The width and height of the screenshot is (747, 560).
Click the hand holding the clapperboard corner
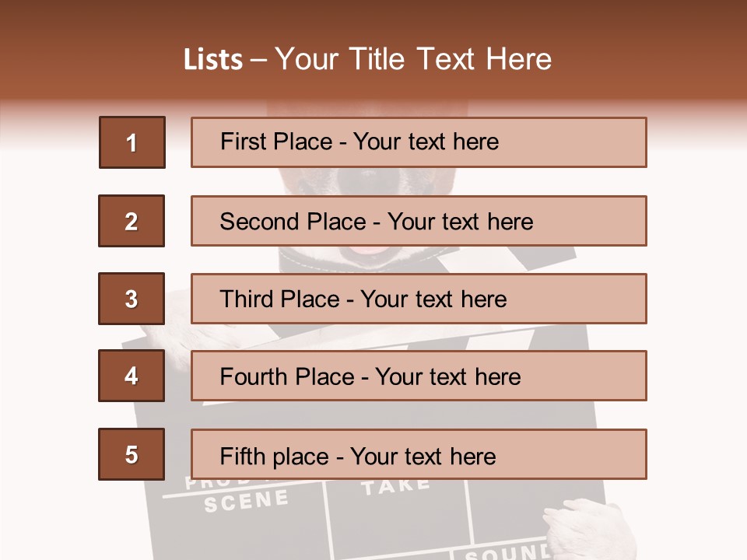point(580,529)
